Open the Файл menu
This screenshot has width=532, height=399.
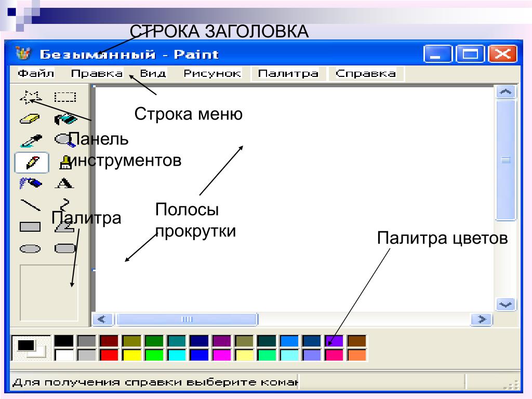[x=36, y=73]
